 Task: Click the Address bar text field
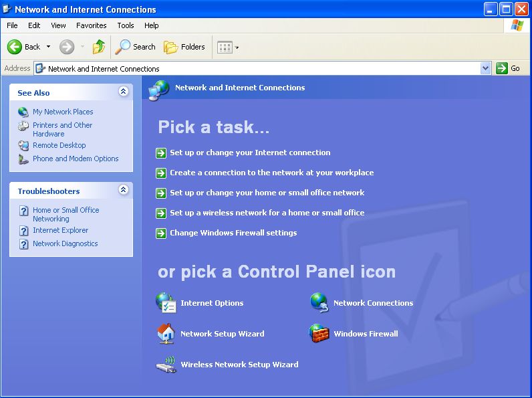tap(261, 68)
